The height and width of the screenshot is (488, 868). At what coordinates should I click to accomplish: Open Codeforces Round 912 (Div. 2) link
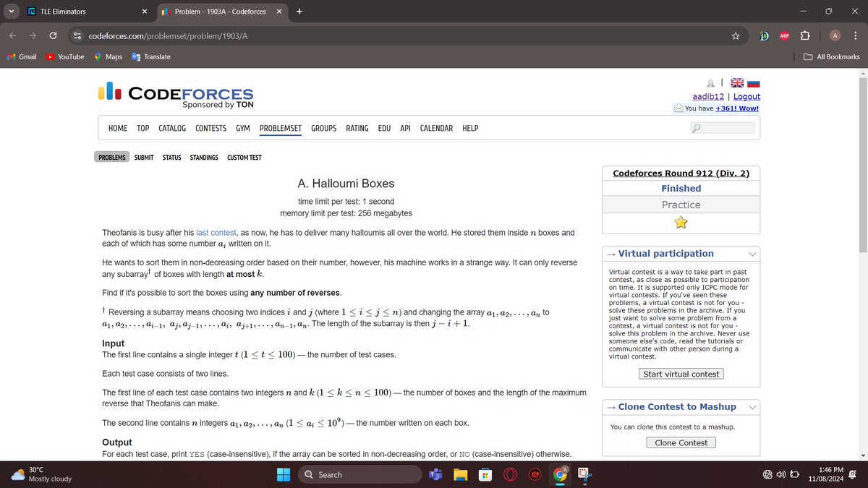[681, 173]
